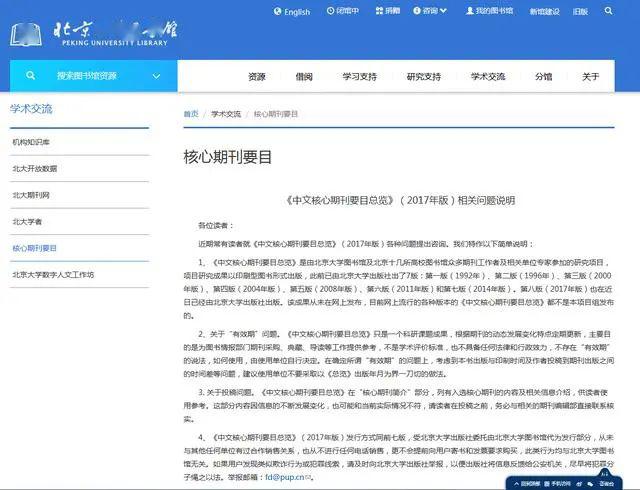Click the WeChat icon in bottom bar

click(590, 484)
